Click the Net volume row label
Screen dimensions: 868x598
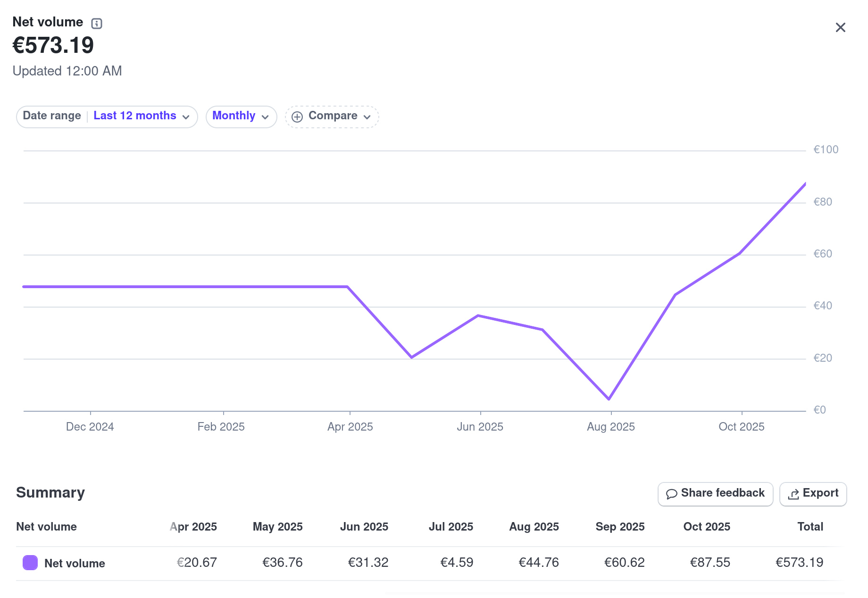pos(75,564)
